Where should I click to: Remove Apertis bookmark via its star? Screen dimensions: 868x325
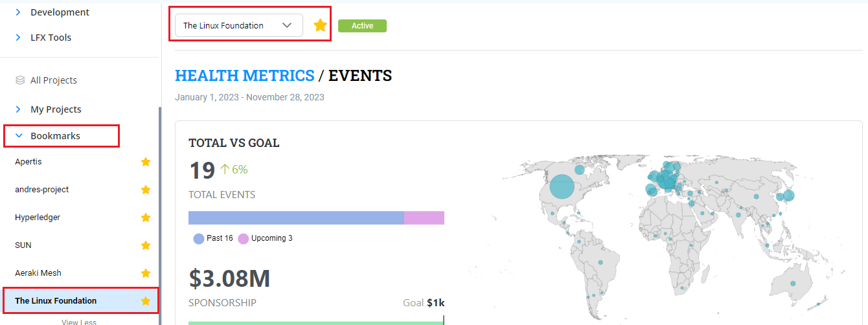coord(146,162)
